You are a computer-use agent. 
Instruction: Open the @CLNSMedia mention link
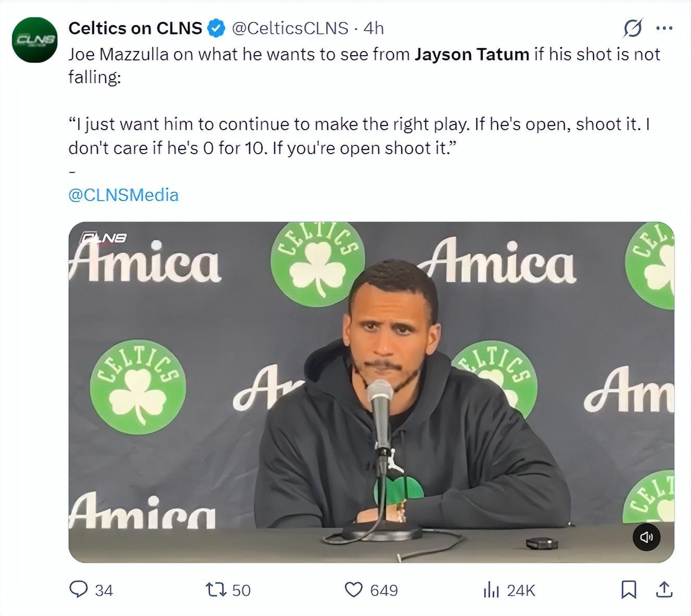[124, 195]
